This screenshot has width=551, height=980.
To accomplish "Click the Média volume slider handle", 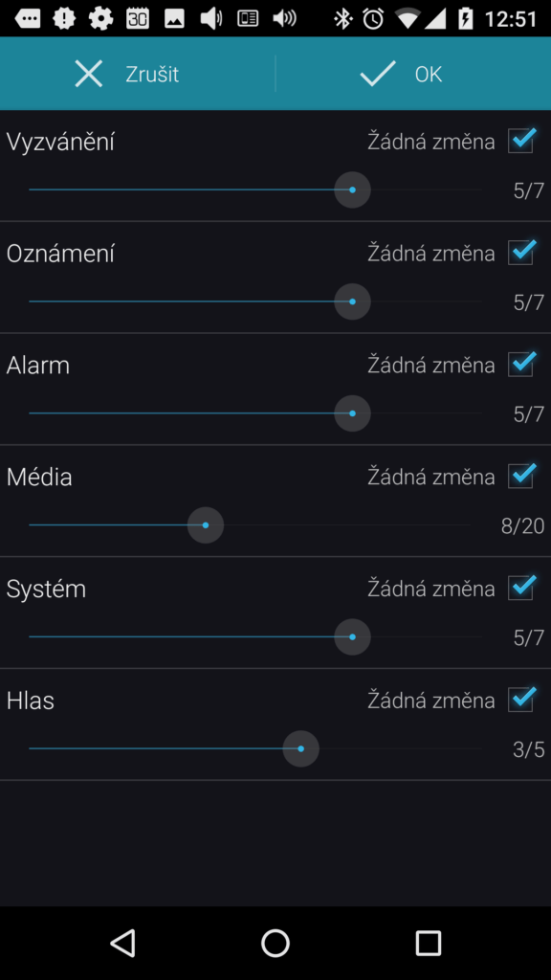I will (x=206, y=525).
